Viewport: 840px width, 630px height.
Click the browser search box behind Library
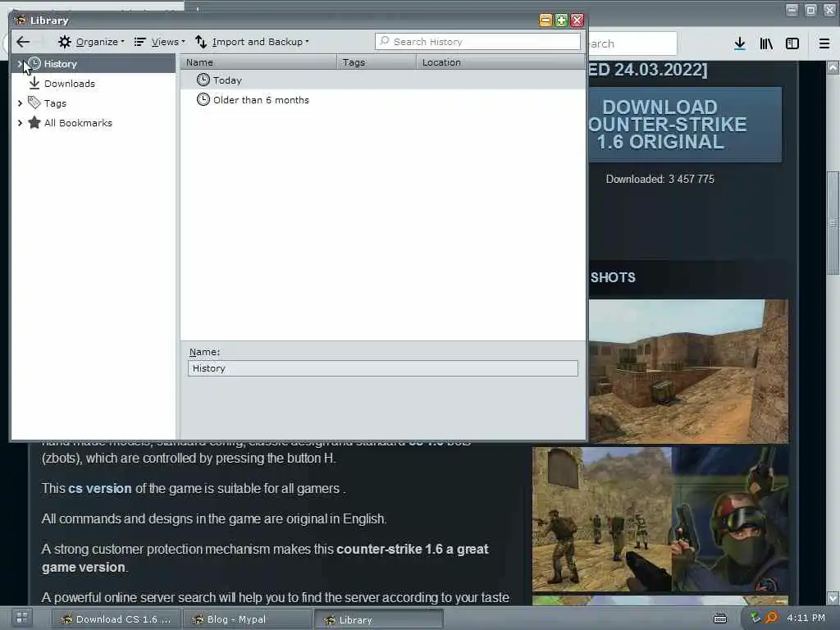[632, 43]
